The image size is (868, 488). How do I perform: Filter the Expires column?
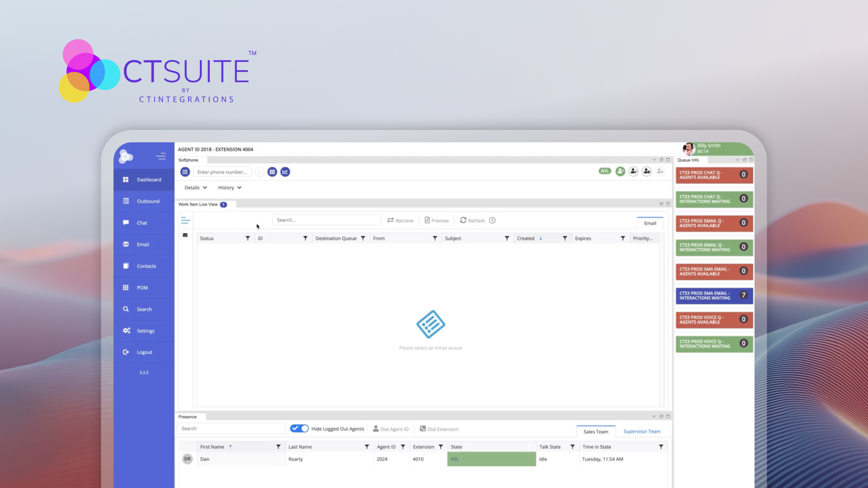[623, 238]
